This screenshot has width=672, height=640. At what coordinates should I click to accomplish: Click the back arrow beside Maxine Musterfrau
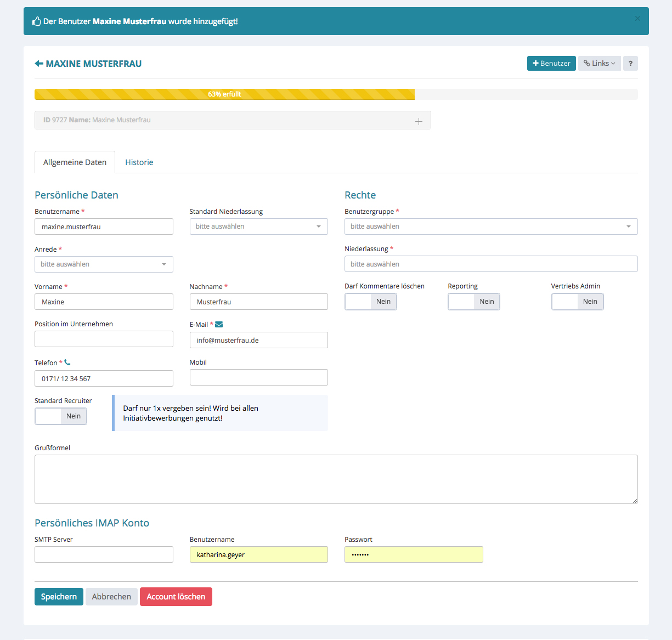coord(39,64)
